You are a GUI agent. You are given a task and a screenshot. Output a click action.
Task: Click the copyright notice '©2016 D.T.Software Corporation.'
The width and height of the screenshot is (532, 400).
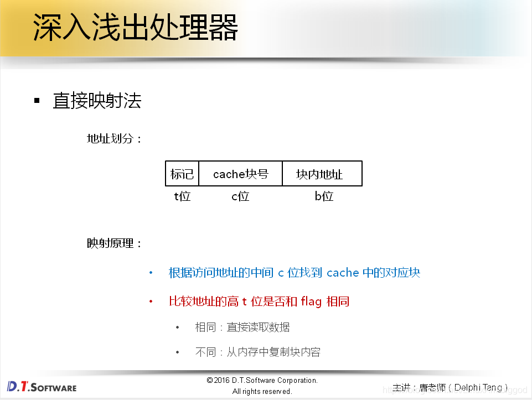coord(262,380)
